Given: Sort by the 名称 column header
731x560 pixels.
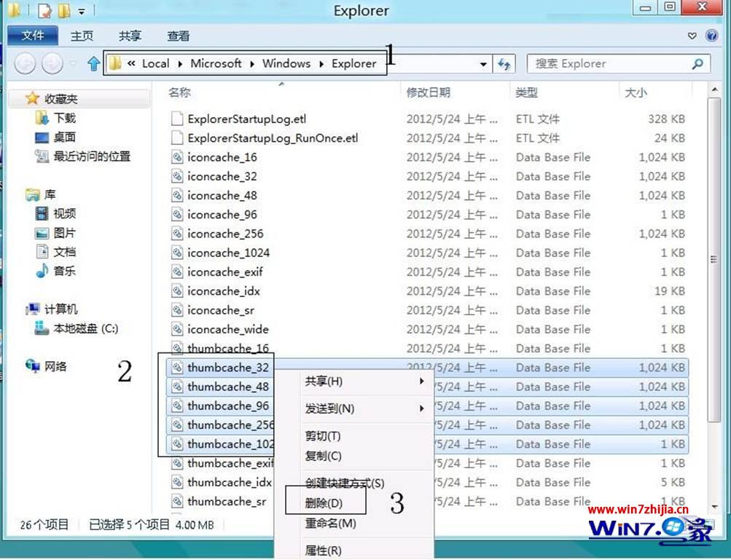Looking at the screenshot, I should [x=179, y=92].
